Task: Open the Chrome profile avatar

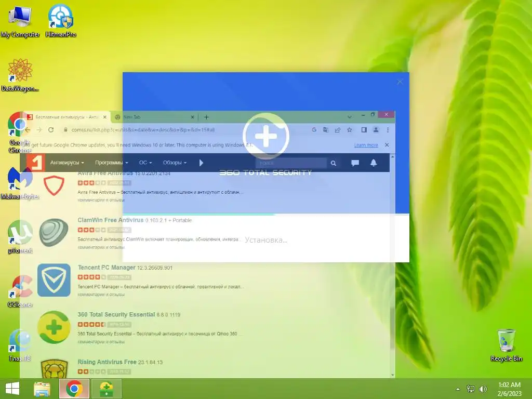Action: coord(376,129)
